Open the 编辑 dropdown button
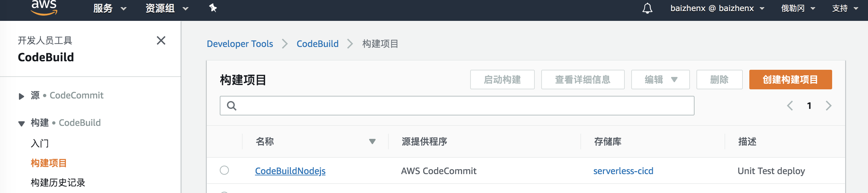Screen dimensions: 868x193 point(660,80)
